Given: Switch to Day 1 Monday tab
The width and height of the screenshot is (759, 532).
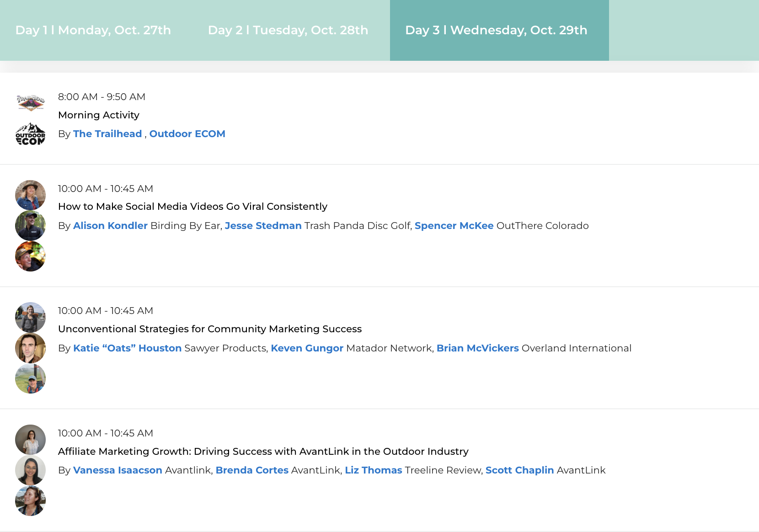Looking at the screenshot, I should 93,30.
